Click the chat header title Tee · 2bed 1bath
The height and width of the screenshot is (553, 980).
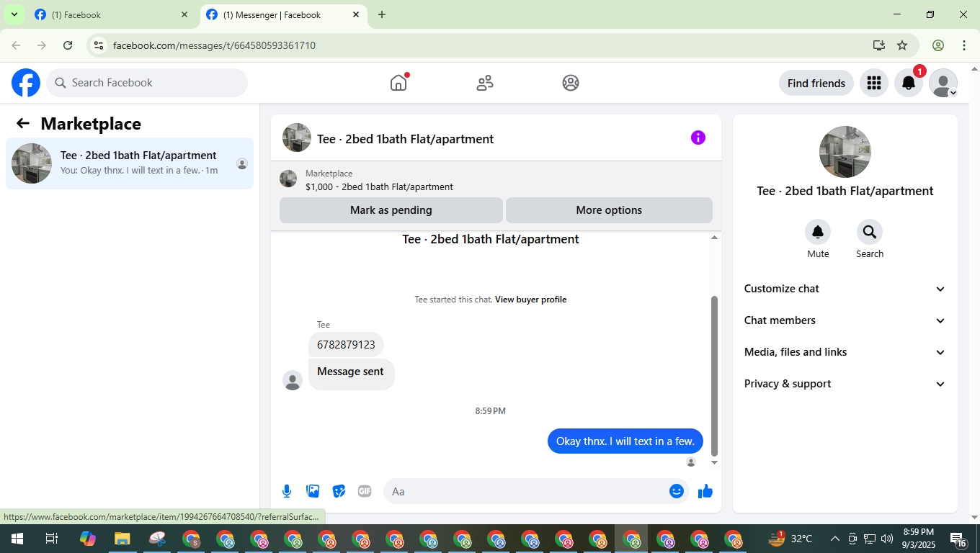click(405, 139)
